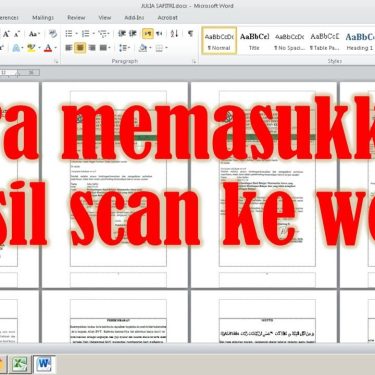Open the Change Case dropdown
The image size is (375, 375).
pos(34,34)
